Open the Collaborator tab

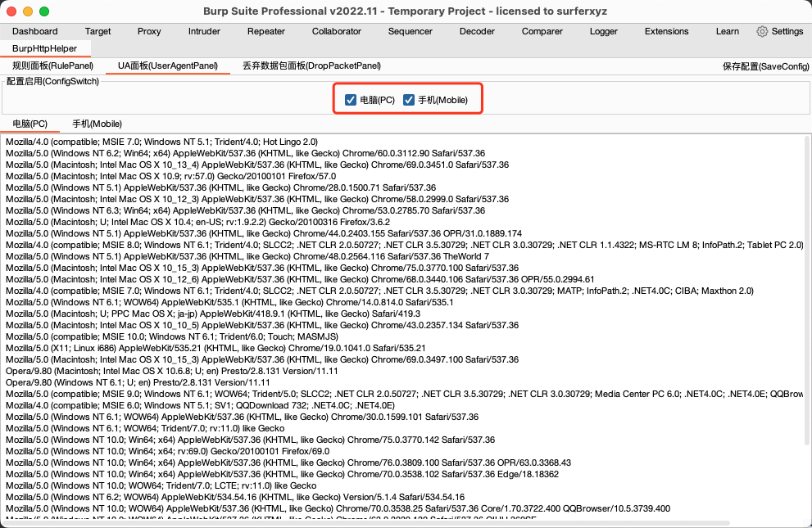(337, 32)
